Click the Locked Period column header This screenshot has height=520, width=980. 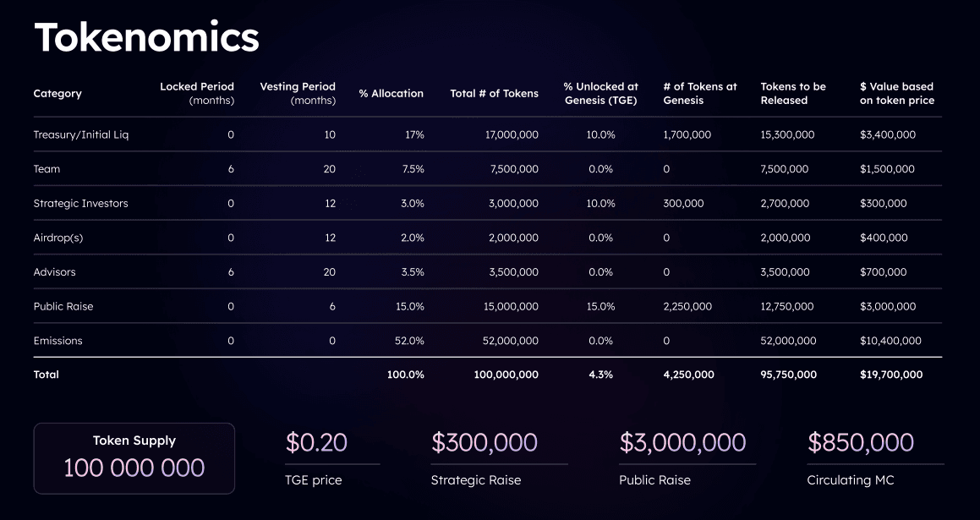pos(197,93)
